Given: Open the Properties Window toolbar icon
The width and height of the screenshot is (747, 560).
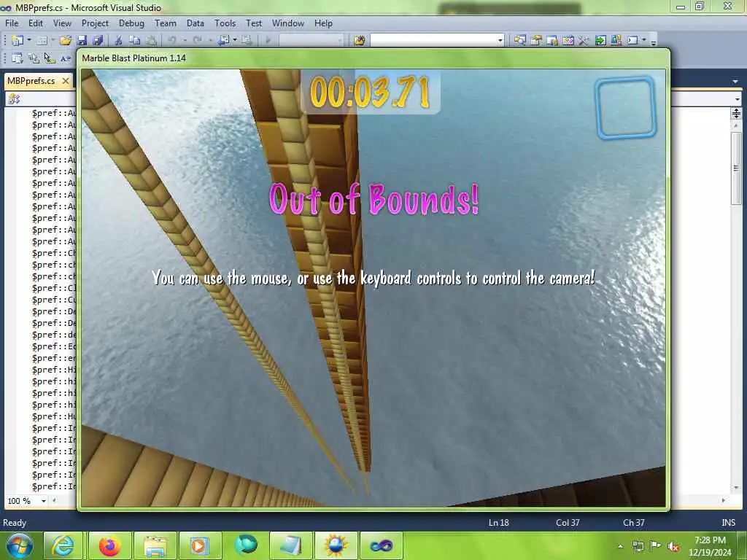Looking at the screenshot, I should [x=536, y=41].
